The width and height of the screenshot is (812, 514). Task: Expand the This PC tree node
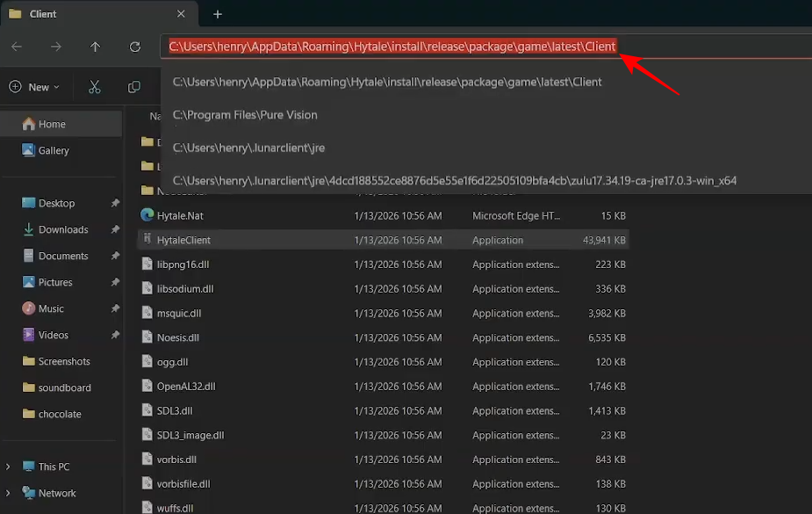pyautogui.click(x=9, y=467)
